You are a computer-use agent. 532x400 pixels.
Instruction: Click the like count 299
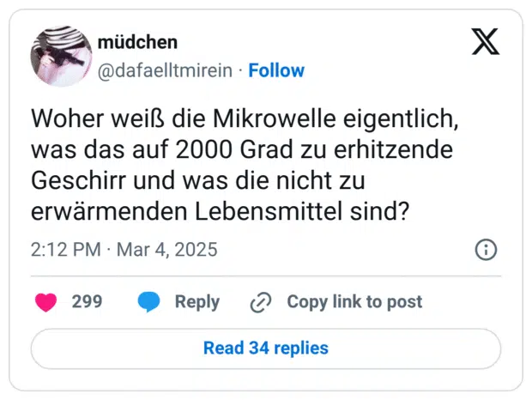87,302
